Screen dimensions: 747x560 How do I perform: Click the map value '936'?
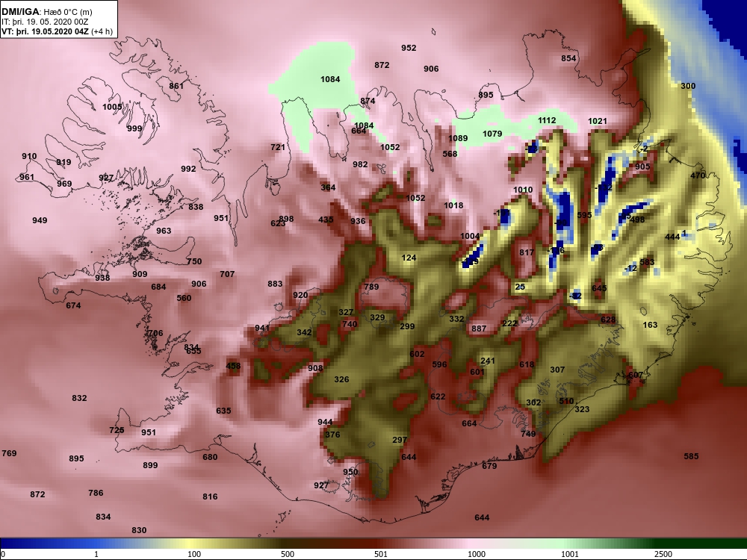[358, 221]
